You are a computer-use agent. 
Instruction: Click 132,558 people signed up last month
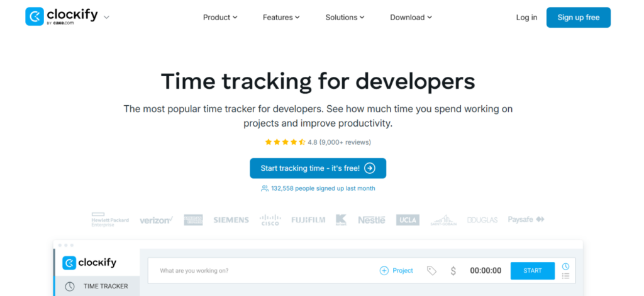[323, 188]
